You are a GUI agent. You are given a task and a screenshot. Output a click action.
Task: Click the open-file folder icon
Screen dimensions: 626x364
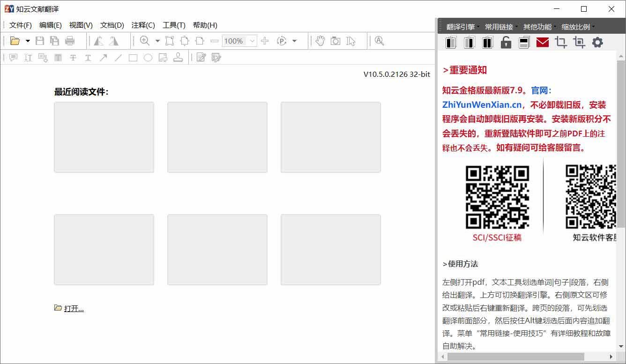15,41
